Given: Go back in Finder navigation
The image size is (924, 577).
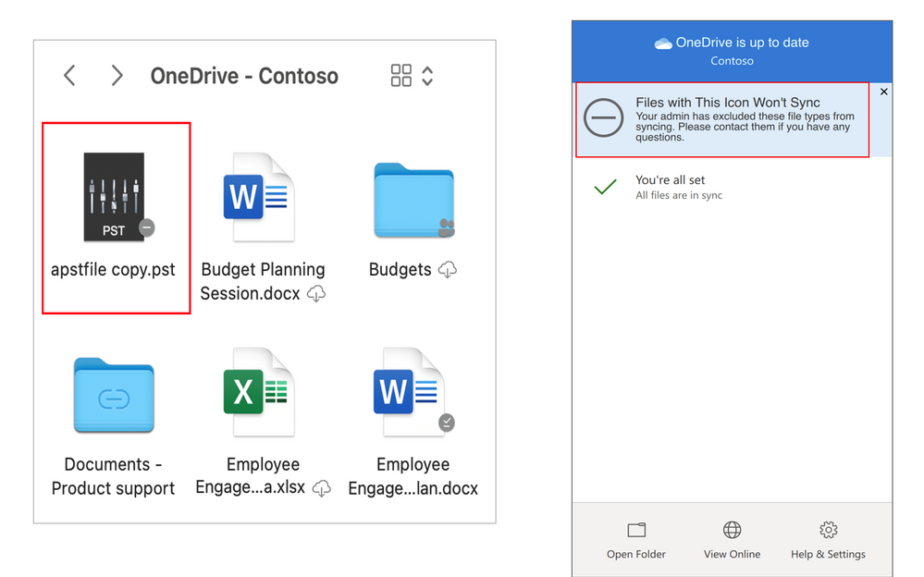Looking at the screenshot, I should click(69, 76).
